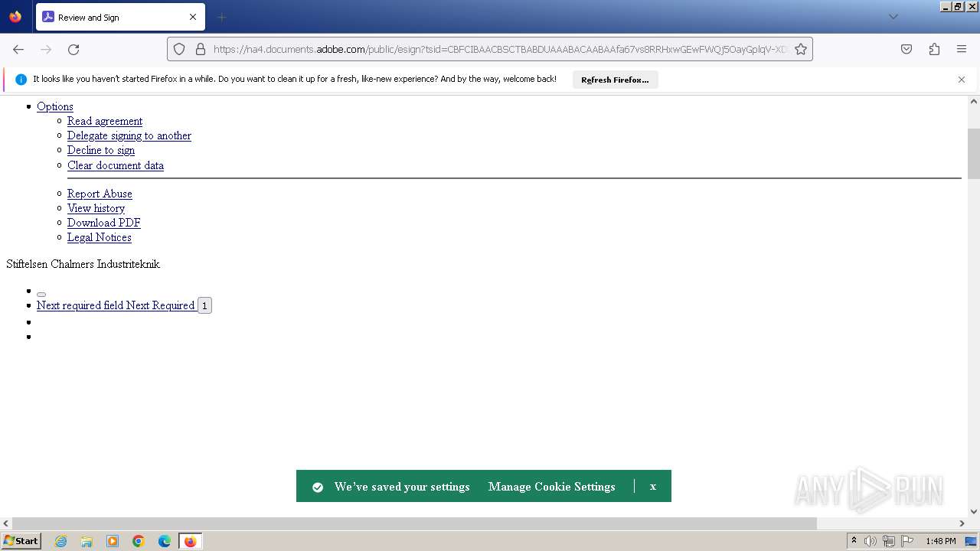Viewport: 980px width, 551px height.
Task: Close the cookie settings saved banner
Action: pyautogui.click(x=653, y=486)
